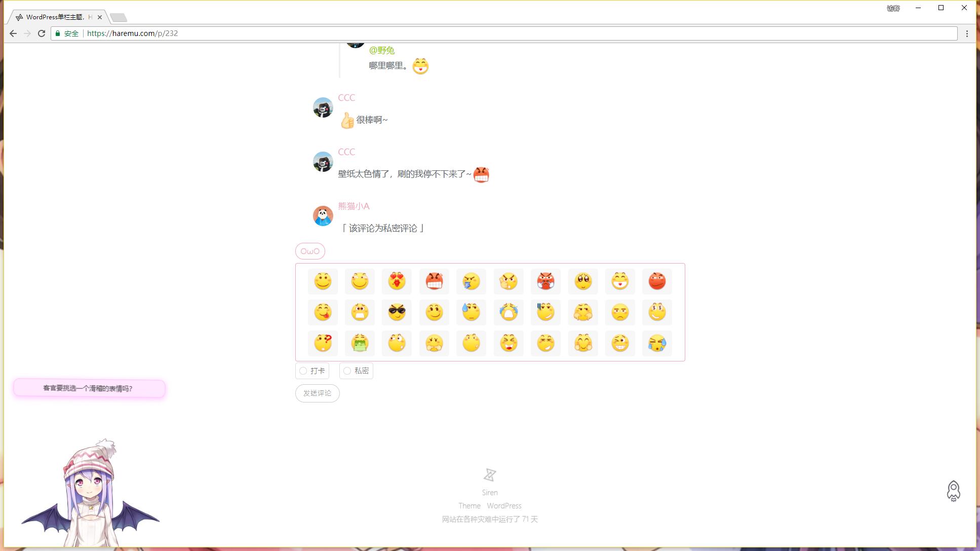Select the question-mark thinking emoji
The height and width of the screenshot is (551, 980).
(x=323, y=343)
